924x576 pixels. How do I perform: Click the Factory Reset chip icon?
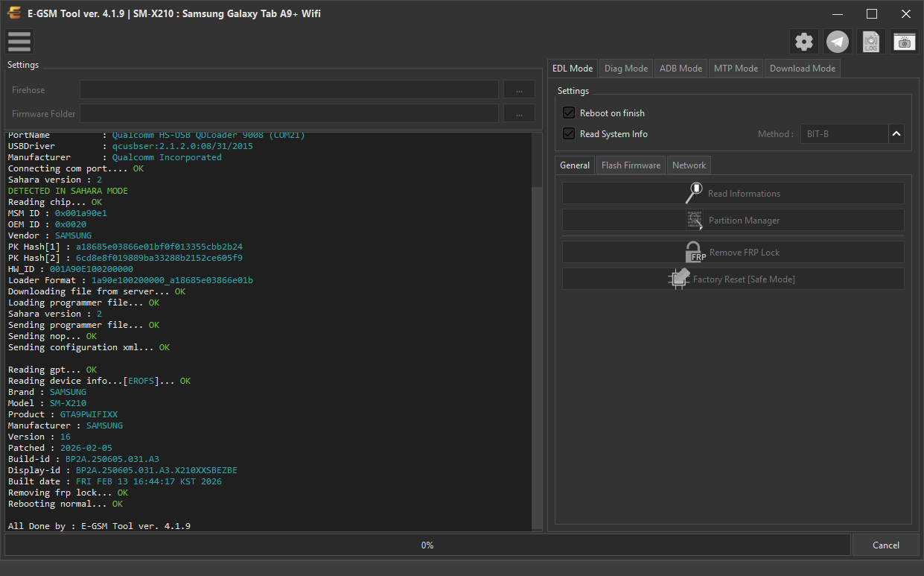678,279
